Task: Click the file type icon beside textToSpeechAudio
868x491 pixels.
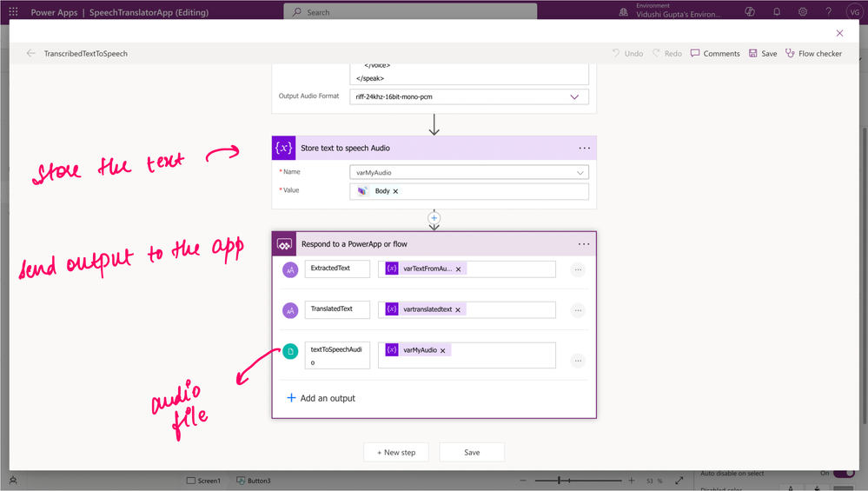Action: pos(290,351)
